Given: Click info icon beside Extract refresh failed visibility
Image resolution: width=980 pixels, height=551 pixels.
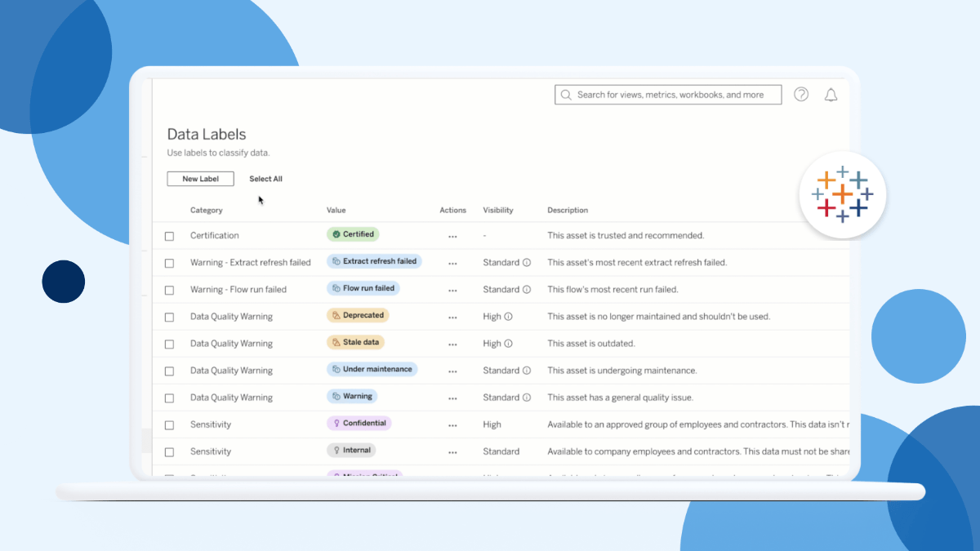Looking at the screenshot, I should [x=527, y=263].
